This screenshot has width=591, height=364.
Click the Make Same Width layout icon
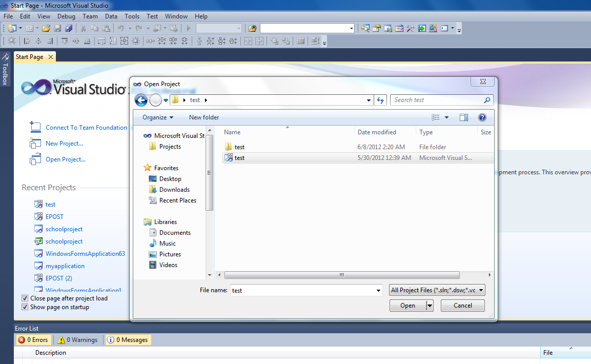[102, 41]
